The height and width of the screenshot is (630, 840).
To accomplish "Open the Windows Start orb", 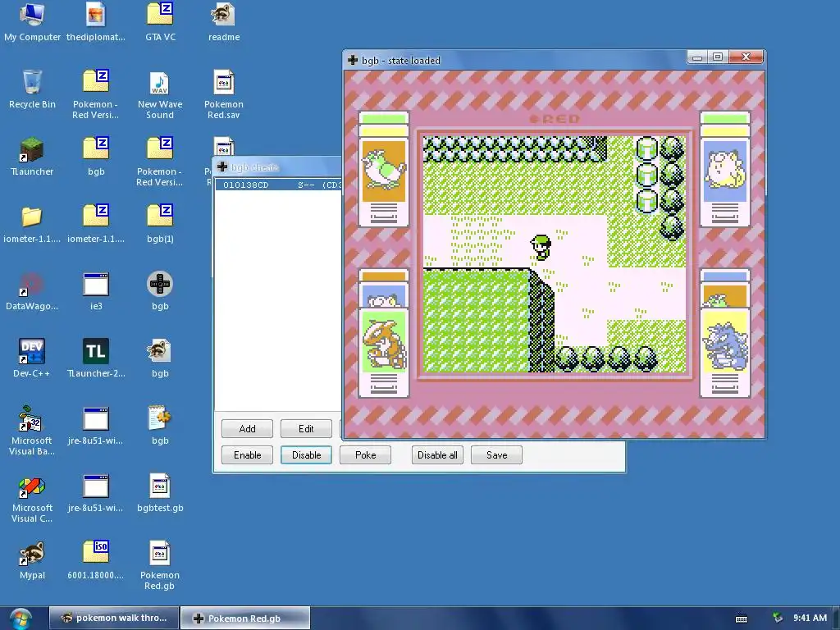I will click(21, 619).
